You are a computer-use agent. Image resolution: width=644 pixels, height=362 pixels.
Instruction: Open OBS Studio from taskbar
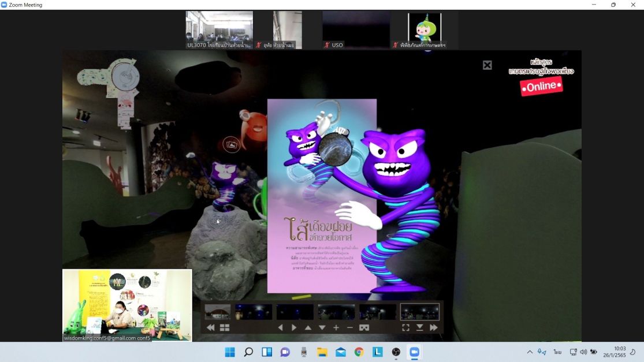pyautogui.click(x=396, y=352)
